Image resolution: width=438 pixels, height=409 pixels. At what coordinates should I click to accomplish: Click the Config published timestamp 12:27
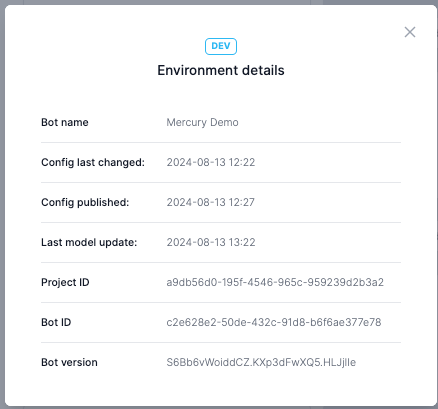[210, 202]
